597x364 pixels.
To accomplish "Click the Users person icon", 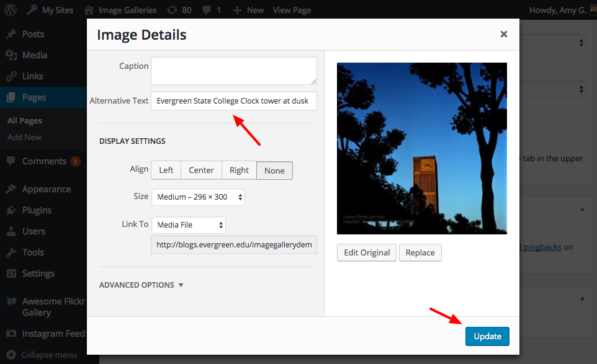I will click(x=11, y=231).
